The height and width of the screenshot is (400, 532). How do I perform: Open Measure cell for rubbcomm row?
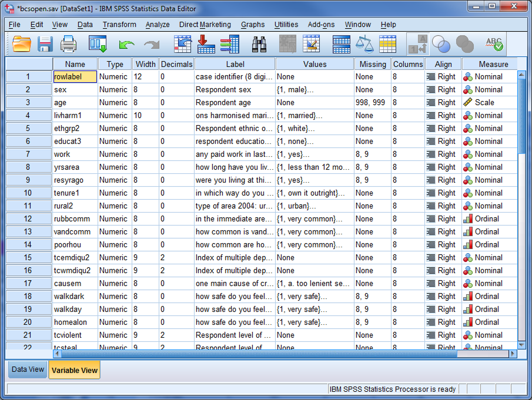coord(490,219)
